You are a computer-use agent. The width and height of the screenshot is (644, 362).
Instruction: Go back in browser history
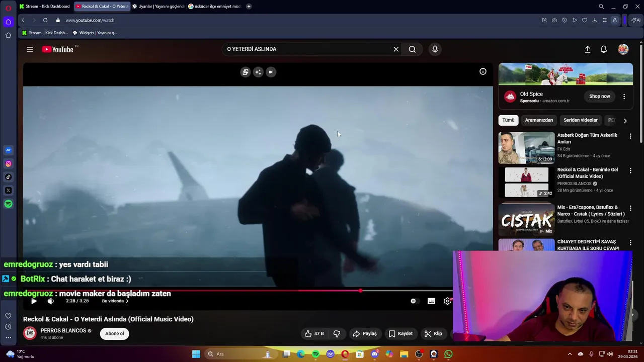(x=23, y=20)
